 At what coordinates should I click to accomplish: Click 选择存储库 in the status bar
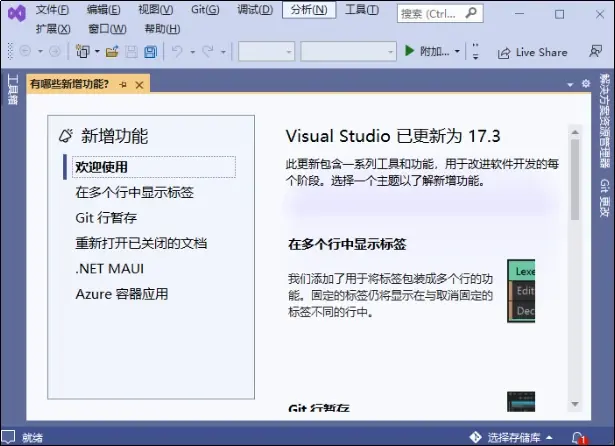(513, 437)
